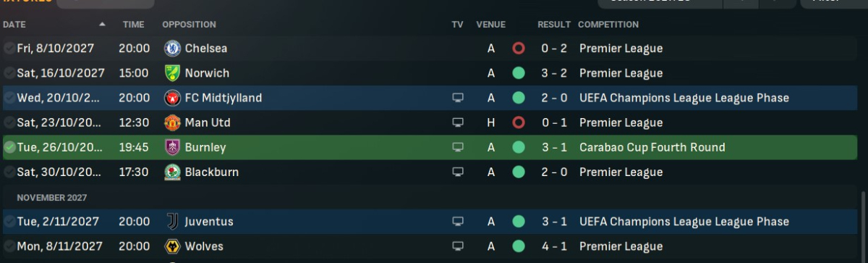Click the red loss indicator for Chelsea match
The height and width of the screenshot is (263, 868).
point(518,49)
